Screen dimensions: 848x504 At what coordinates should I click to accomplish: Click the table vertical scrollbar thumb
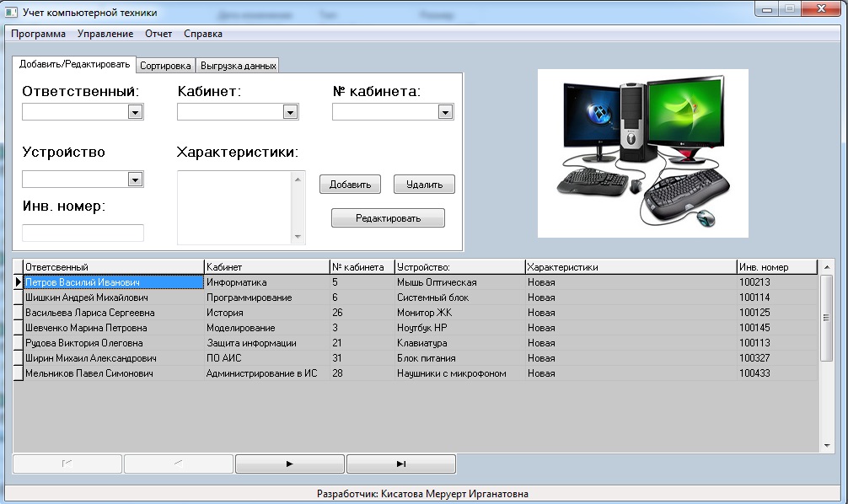[x=827, y=318]
